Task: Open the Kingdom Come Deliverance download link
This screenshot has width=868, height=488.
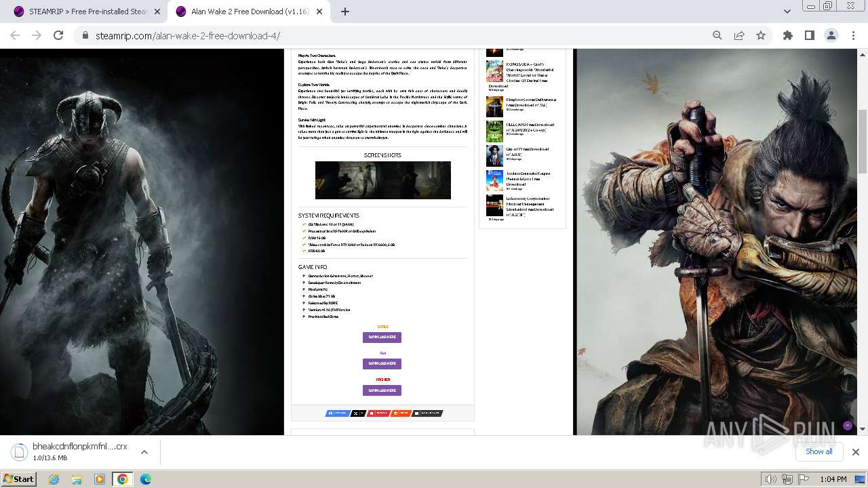Action: click(x=530, y=102)
